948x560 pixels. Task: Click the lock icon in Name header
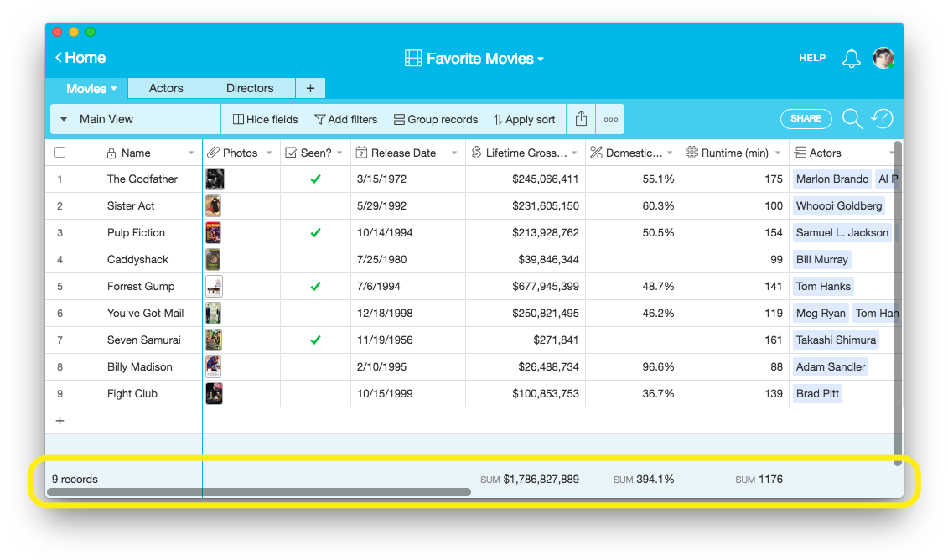111,153
